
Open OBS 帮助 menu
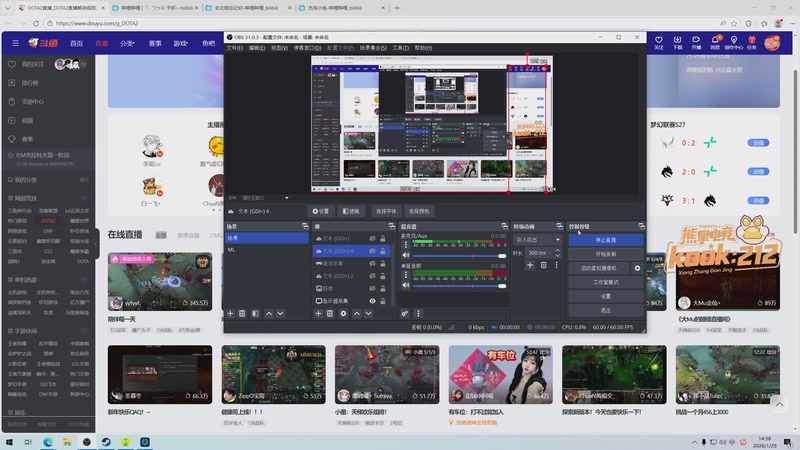tap(423, 48)
